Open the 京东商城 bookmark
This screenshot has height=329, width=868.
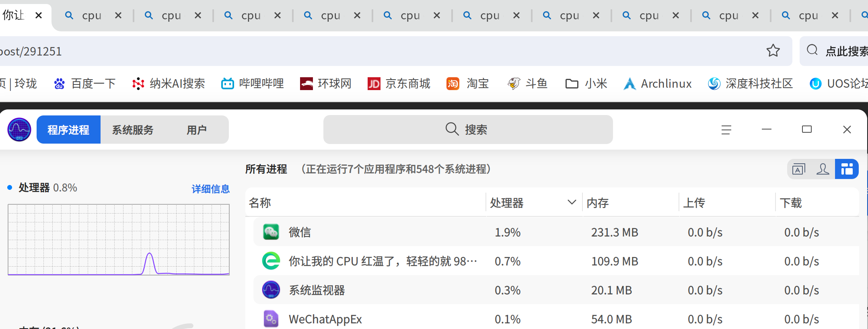pyautogui.click(x=399, y=84)
